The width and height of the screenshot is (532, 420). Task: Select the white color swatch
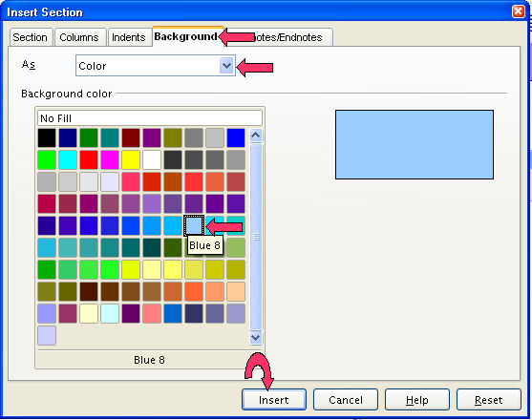click(152, 159)
